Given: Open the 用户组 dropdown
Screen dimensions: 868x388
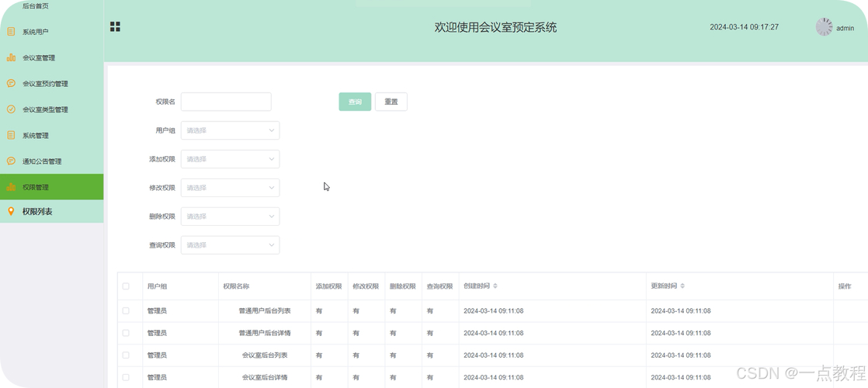Looking at the screenshot, I should tap(230, 130).
